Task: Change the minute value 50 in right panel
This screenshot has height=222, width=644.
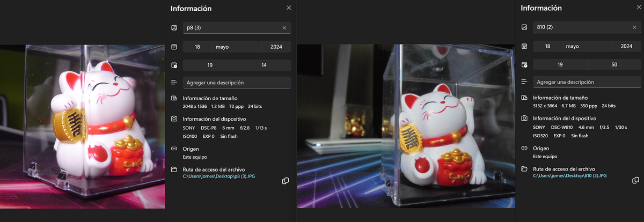Action: (x=614, y=65)
